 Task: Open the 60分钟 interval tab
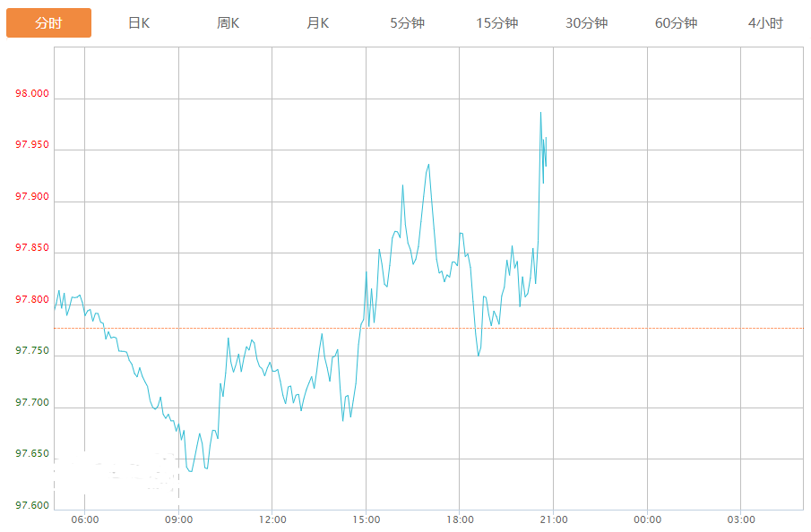click(676, 23)
